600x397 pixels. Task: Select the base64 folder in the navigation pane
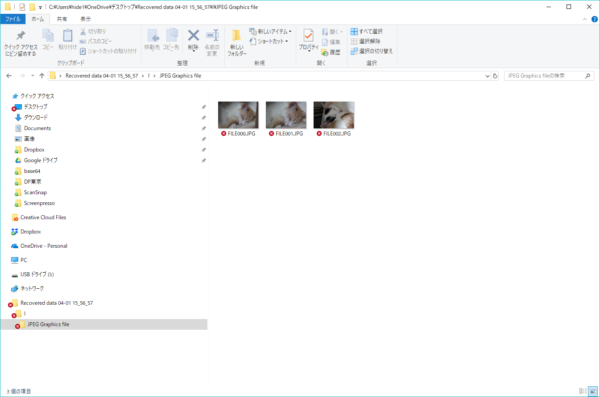click(x=28, y=171)
